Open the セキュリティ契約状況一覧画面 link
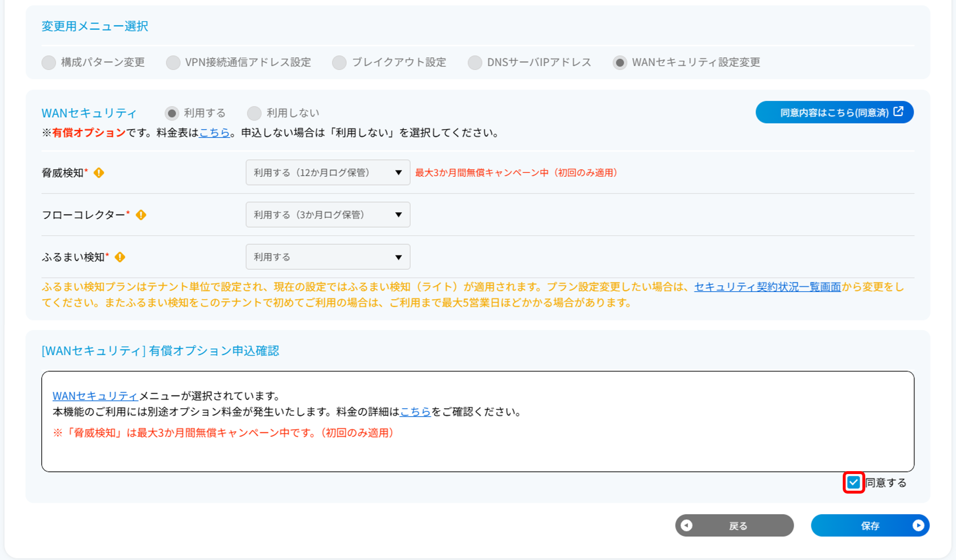 coord(767,287)
